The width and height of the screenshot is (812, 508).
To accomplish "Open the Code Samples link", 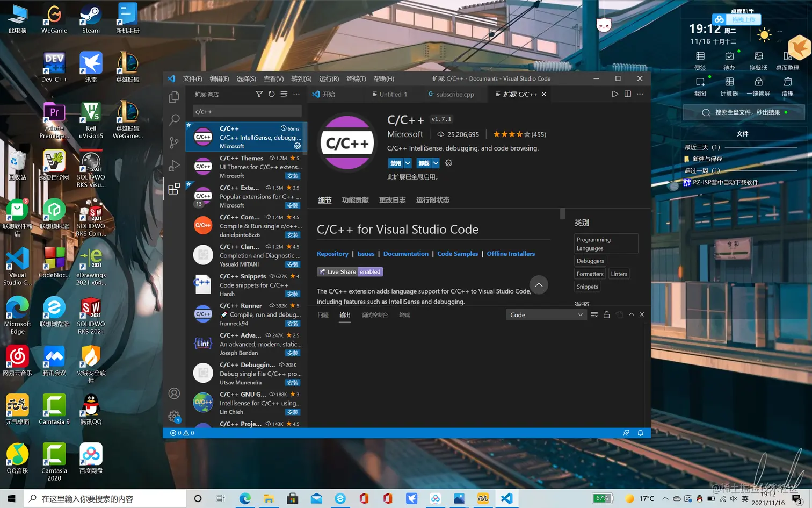I will [x=458, y=254].
